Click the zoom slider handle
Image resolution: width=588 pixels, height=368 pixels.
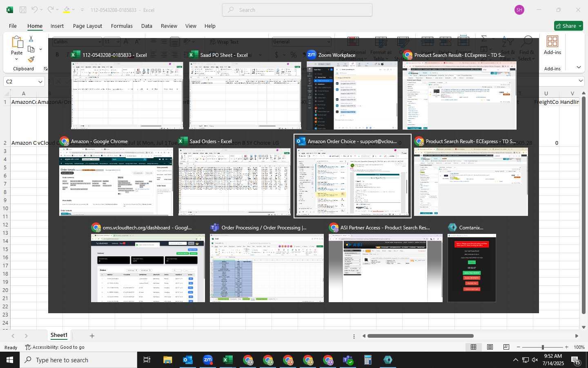point(542,347)
